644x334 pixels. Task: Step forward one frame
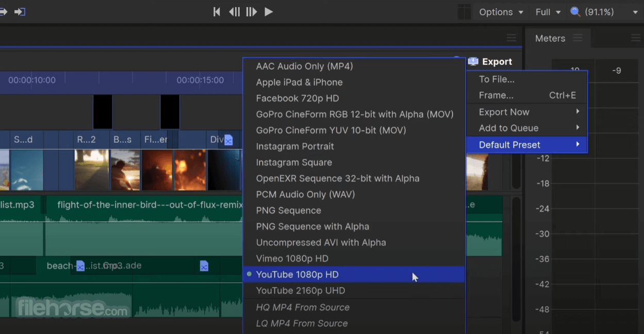click(251, 11)
